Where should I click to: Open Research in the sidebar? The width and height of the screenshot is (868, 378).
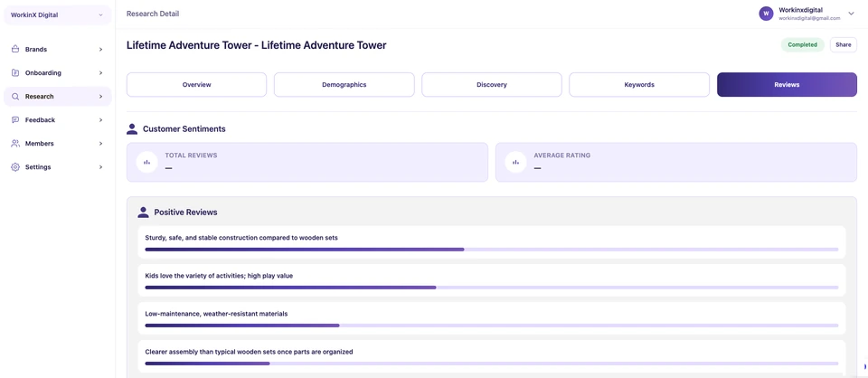tap(58, 96)
